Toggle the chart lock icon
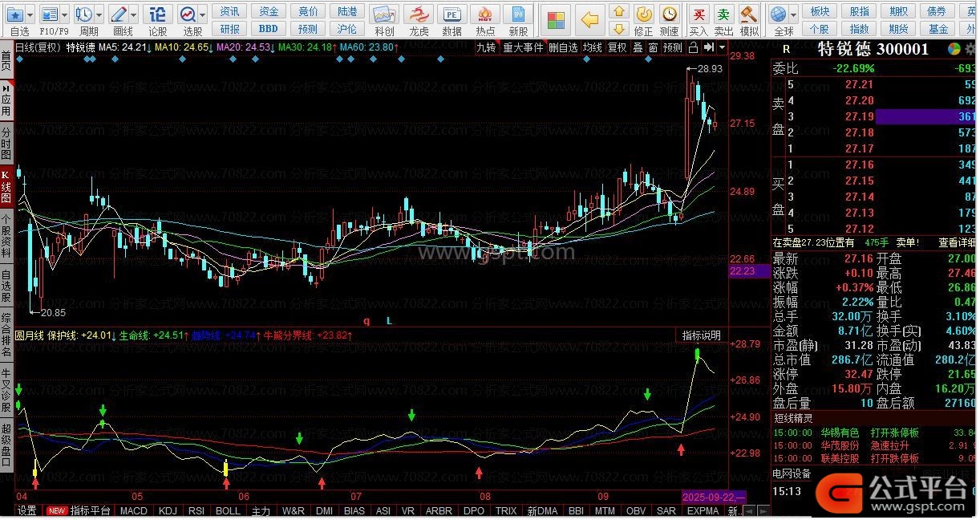 click(694, 48)
